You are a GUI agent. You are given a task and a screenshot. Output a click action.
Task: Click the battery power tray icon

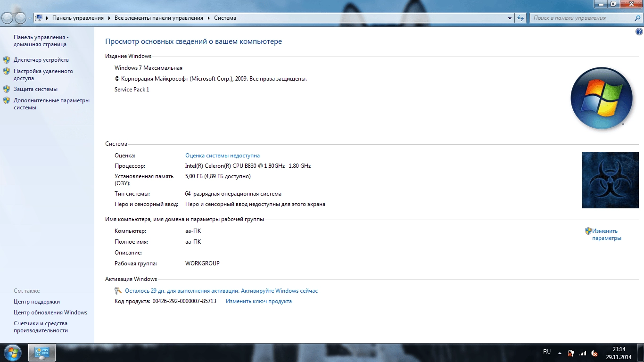[x=571, y=353]
